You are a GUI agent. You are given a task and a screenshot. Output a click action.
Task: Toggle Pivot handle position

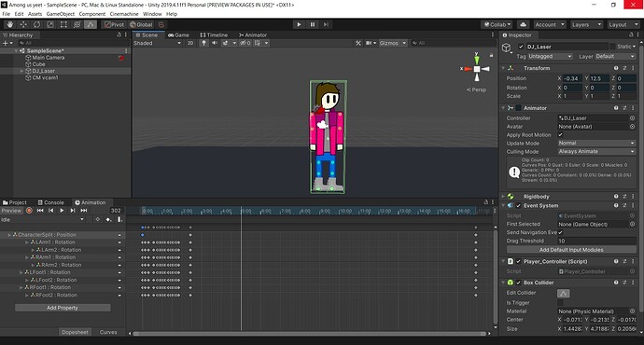[x=114, y=24]
